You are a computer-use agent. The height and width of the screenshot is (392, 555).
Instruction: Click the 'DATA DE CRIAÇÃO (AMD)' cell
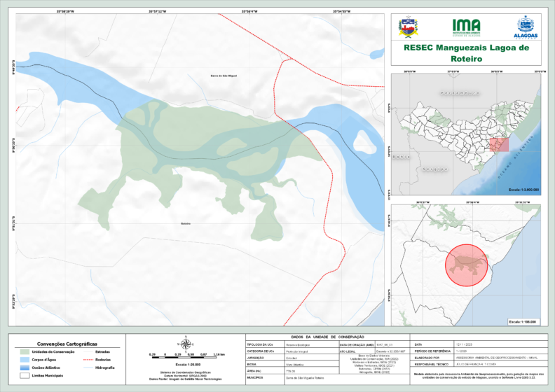coord(357,344)
